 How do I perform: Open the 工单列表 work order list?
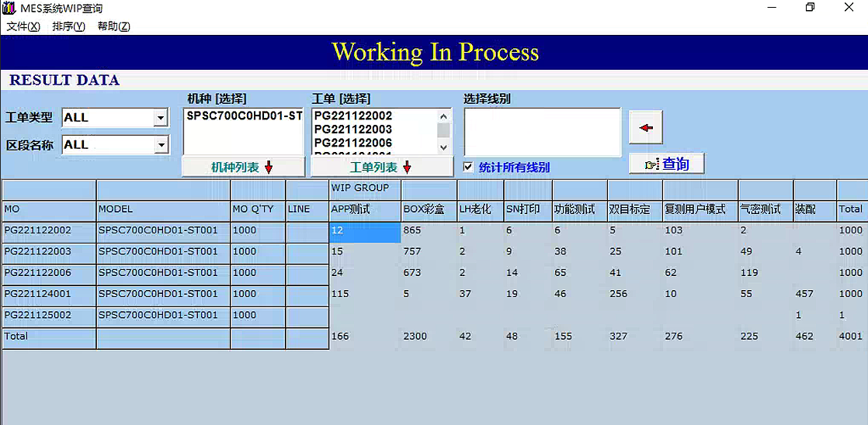point(380,168)
